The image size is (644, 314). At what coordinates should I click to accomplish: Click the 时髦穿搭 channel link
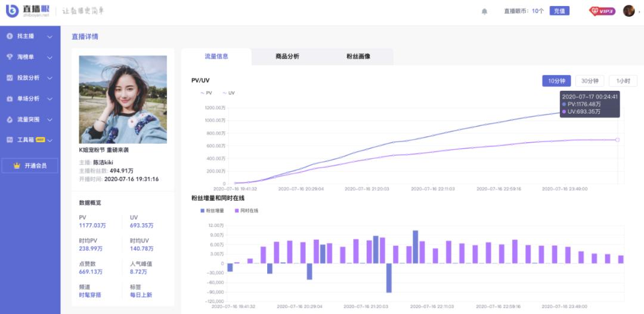pos(91,295)
